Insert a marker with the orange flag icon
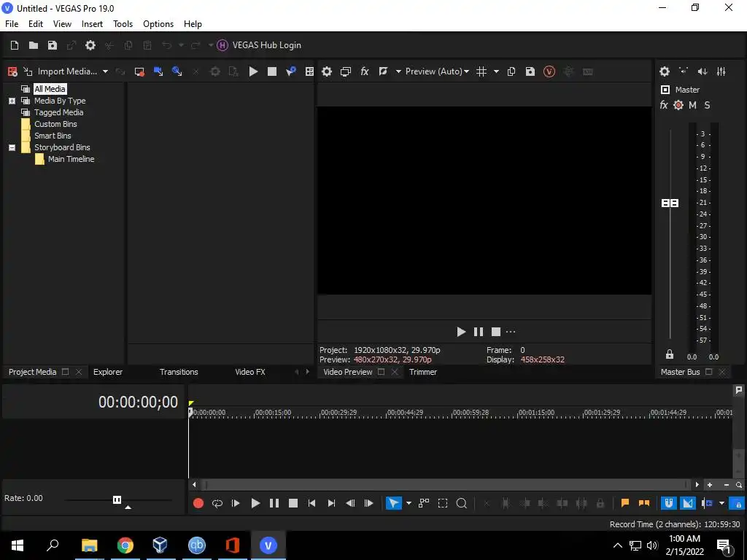Viewport: 747px width, 560px height. point(625,503)
